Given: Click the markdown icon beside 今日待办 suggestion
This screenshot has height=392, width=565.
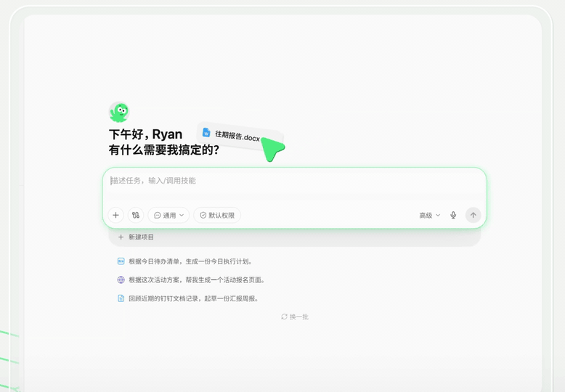Looking at the screenshot, I should [x=121, y=261].
